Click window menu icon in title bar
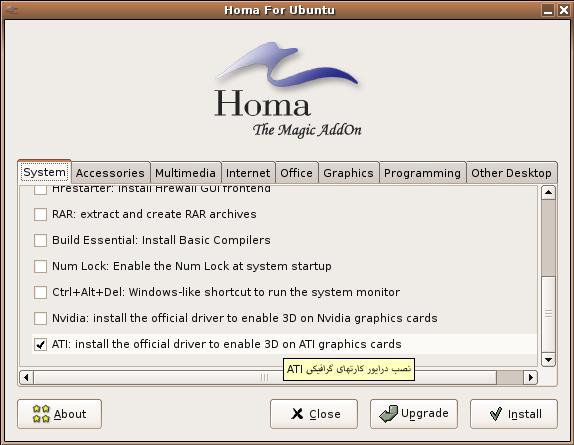The image size is (574, 445). tap(12, 10)
